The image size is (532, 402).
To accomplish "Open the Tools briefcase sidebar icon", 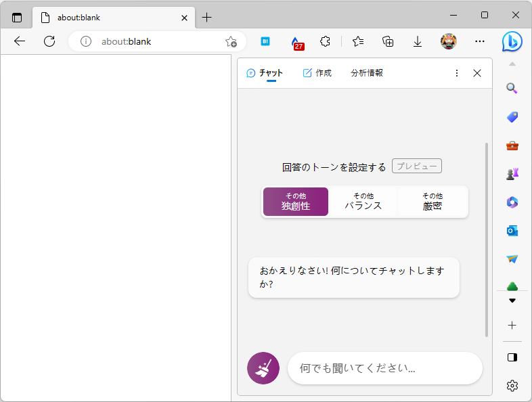I will (x=512, y=146).
